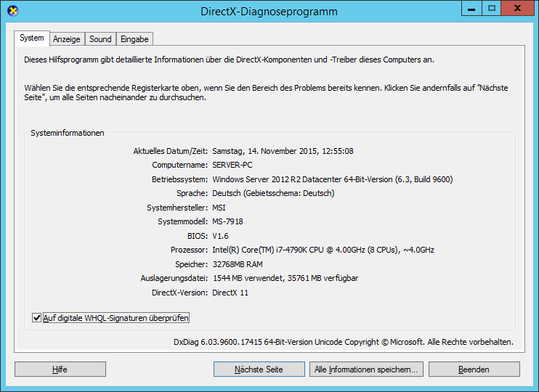
Task: Click the DirectX-Version value DirectX 11
Action: coord(230,293)
